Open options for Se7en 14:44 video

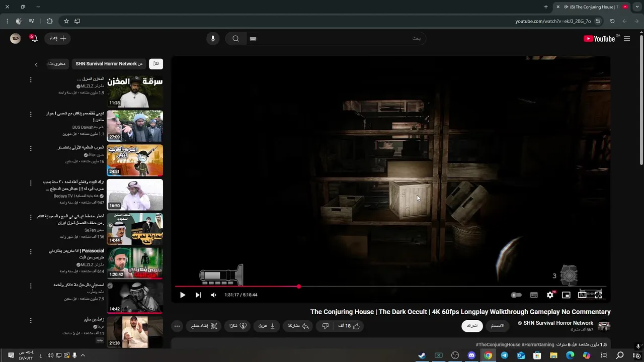coord(31,217)
